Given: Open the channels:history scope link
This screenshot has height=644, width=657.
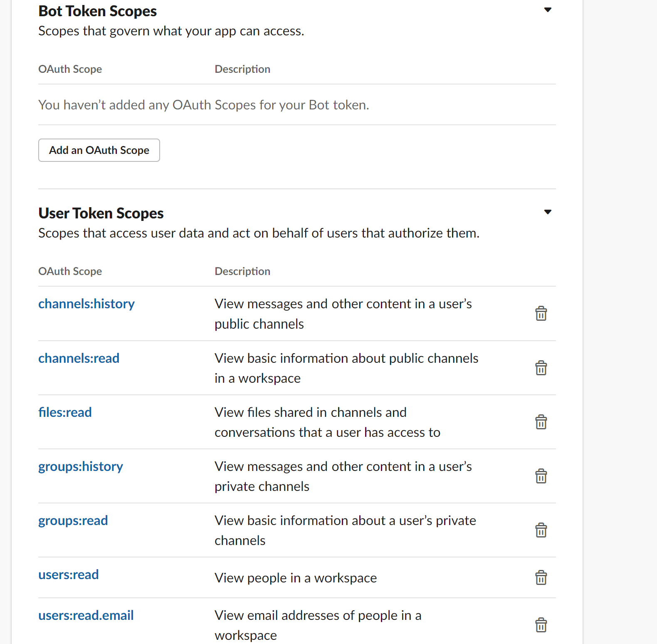Looking at the screenshot, I should [86, 304].
